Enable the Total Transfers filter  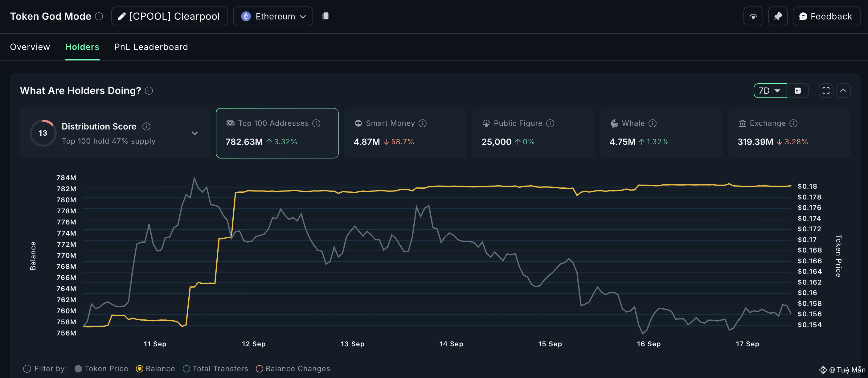point(215,368)
